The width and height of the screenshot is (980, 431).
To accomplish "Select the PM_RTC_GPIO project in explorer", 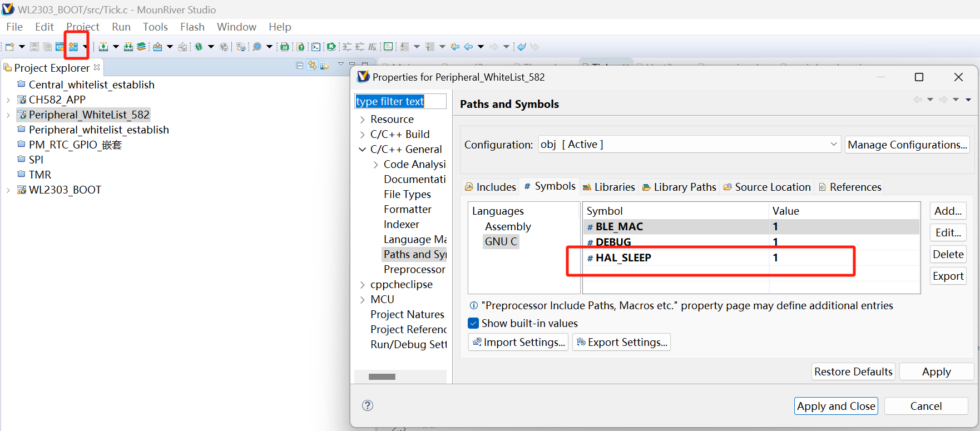I will pyautogui.click(x=75, y=145).
